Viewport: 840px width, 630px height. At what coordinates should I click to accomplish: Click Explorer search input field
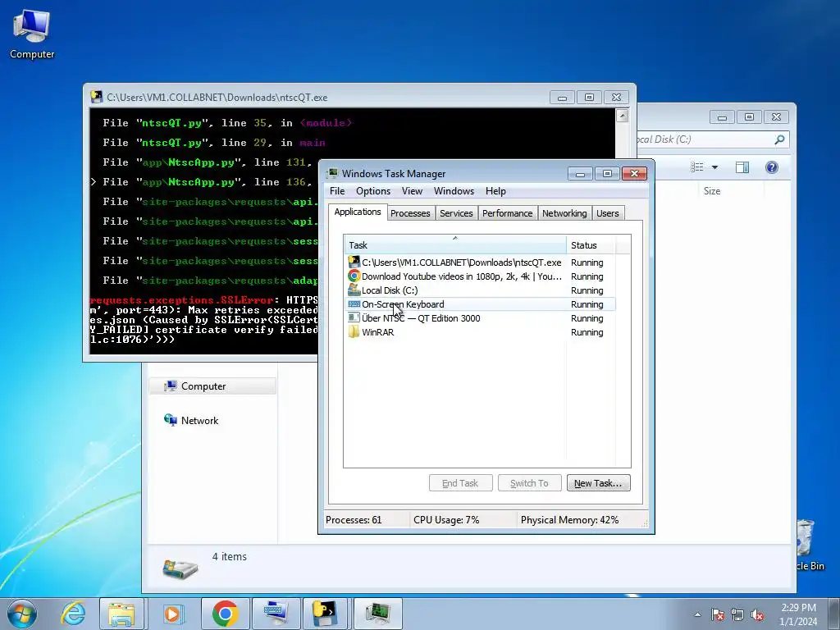pos(705,139)
